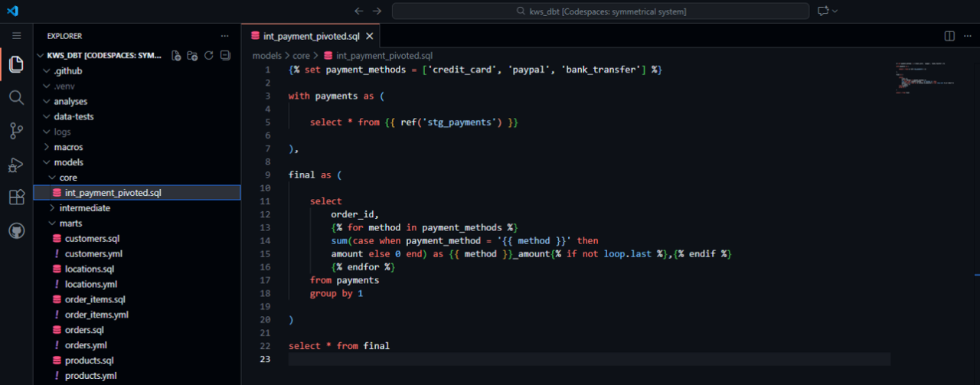Screen dimensions: 980x385
Task: Open Copilot chat icon in title bar
Action: (823, 11)
